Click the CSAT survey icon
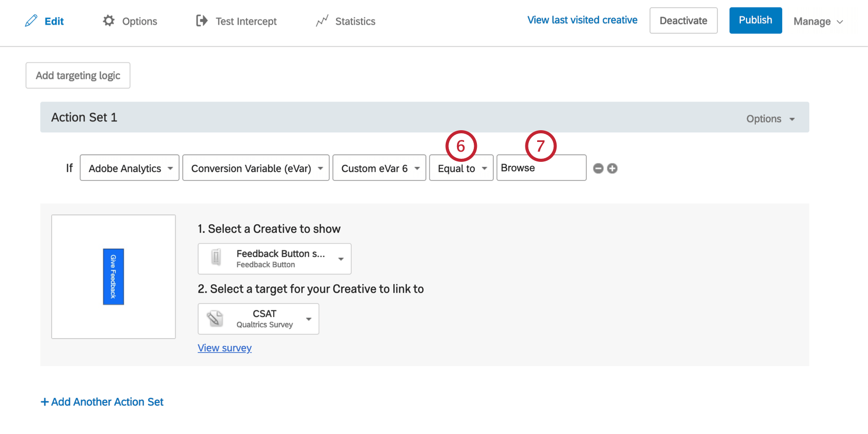Viewport: 868px width, 434px height. (x=215, y=319)
